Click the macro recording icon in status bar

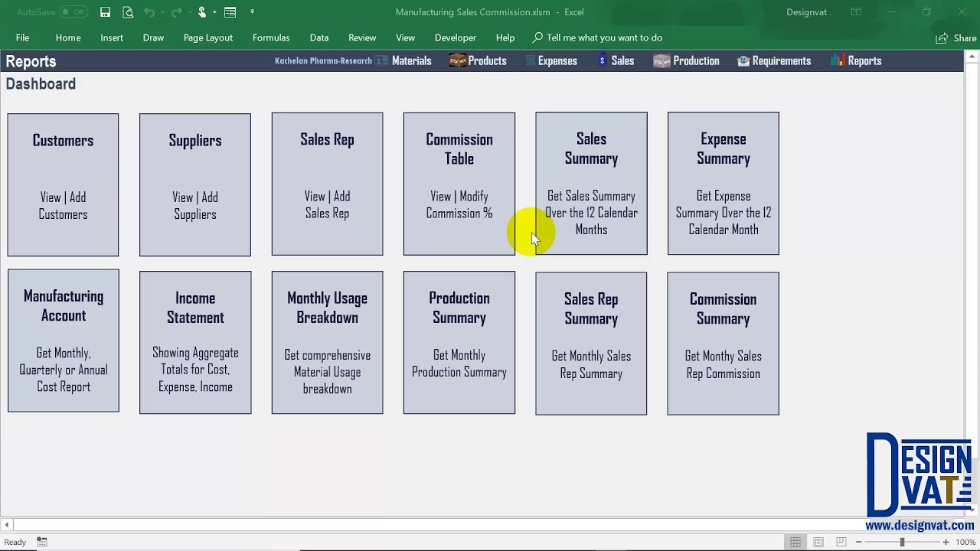point(42,542)
